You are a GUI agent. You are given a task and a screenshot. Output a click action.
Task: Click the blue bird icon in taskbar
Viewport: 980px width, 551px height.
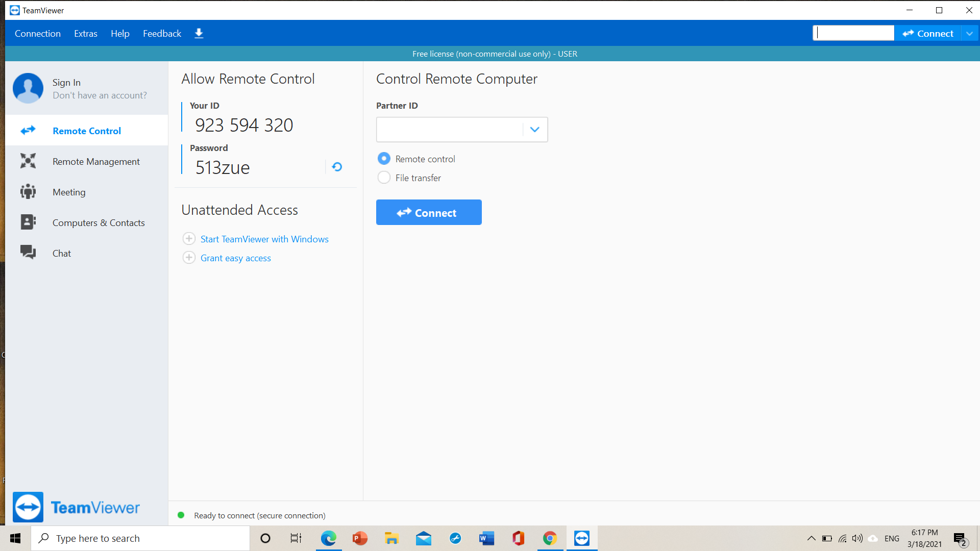(455, 538)
